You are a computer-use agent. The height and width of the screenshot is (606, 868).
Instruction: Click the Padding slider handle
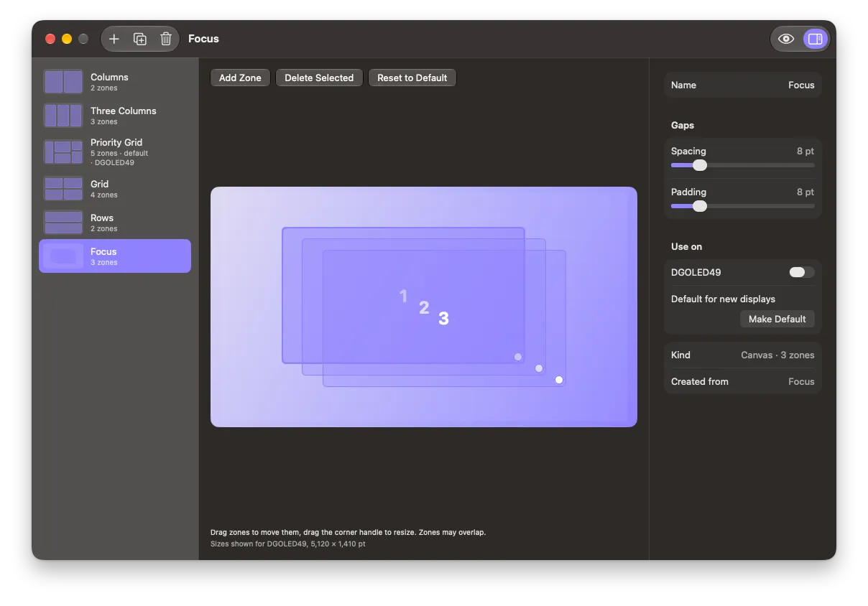click(x=700, y=206)
